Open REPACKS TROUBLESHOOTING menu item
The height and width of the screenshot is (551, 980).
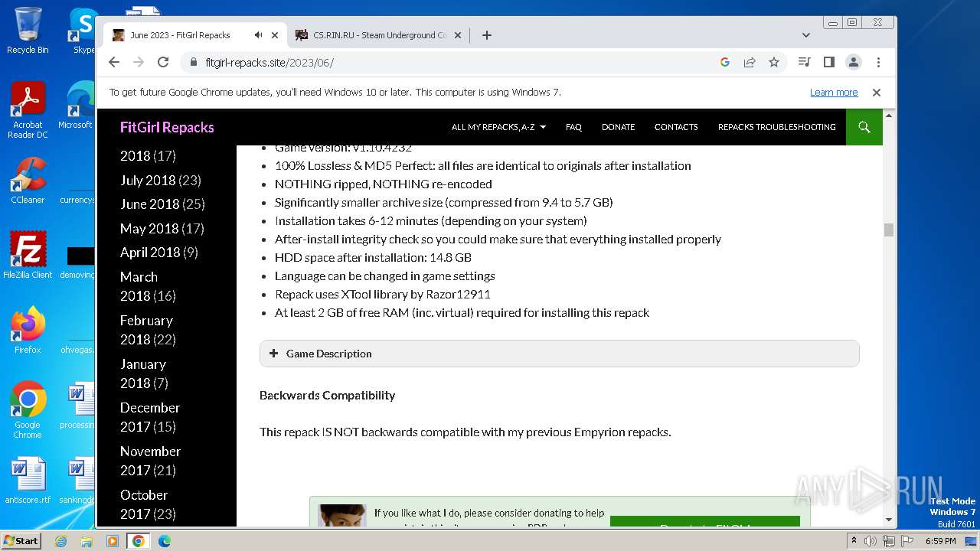776,127
